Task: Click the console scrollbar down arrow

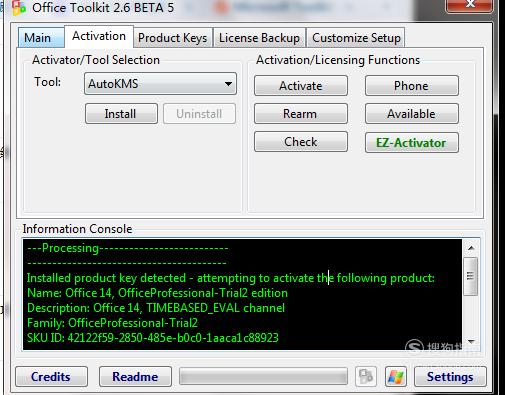Action: (471, 341)
